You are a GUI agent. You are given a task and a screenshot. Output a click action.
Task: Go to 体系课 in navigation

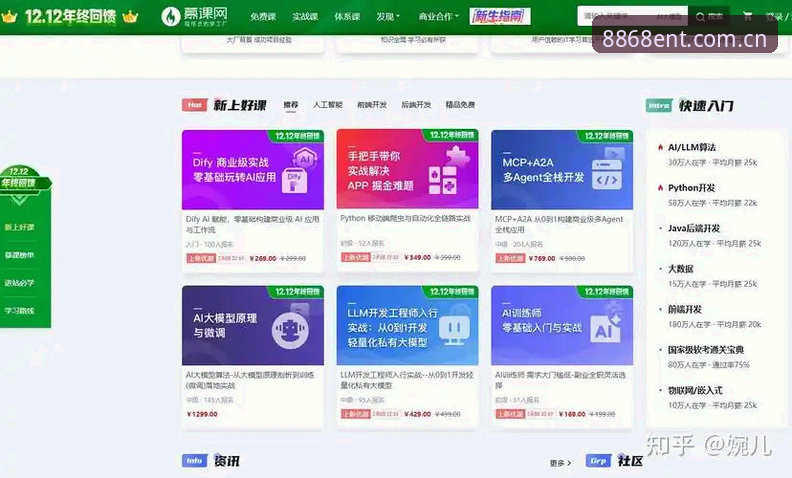347,17
